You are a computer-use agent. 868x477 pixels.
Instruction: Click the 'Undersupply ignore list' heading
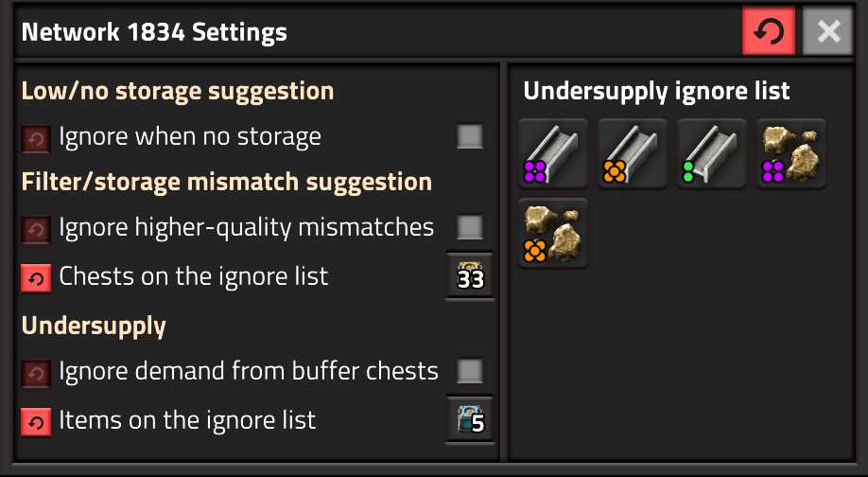click(x=656, y=92)
